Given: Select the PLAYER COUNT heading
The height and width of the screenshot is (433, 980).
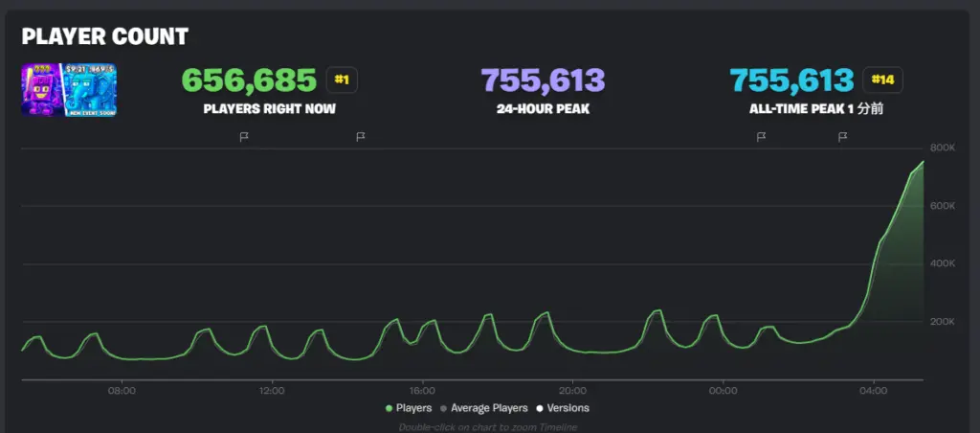Looking at the screenshot, I should point(105,37).
